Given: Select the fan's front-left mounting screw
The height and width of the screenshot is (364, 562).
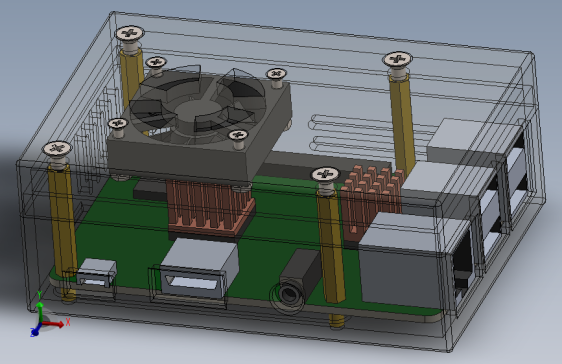Looking at the screenshot, I should click(118, 127).
